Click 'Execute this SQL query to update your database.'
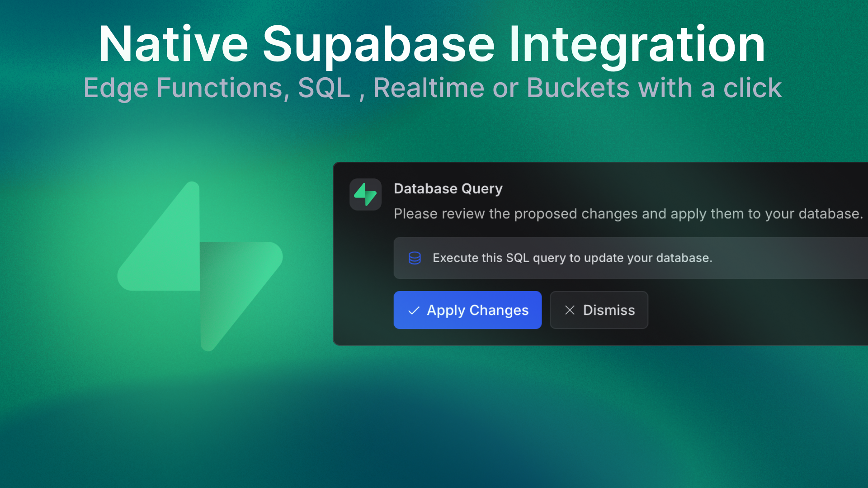Viewport: 868px width, 488px height. click(x=572, y=258)
